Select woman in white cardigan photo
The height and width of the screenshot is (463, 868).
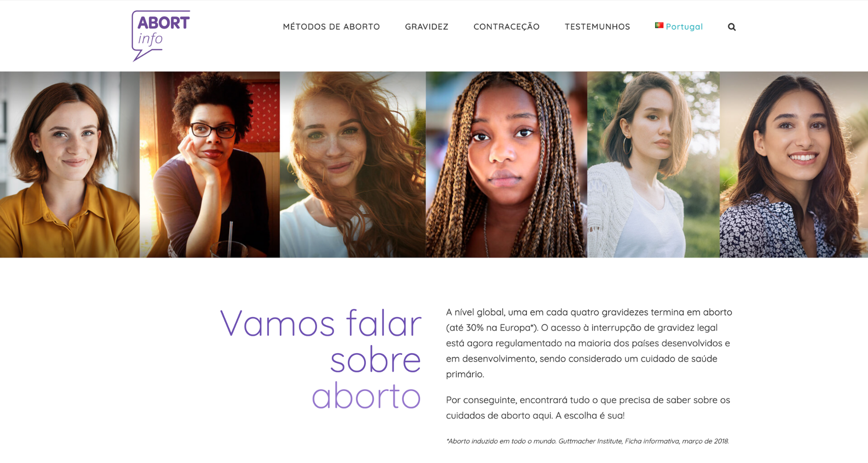pyautogui.click(x=653, y=165)
